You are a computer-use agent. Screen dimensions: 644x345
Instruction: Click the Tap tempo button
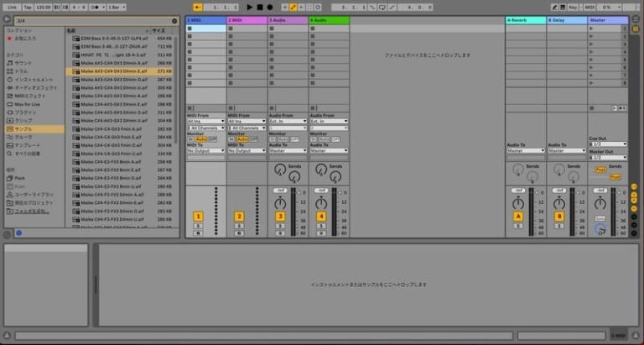coord(28,7)
